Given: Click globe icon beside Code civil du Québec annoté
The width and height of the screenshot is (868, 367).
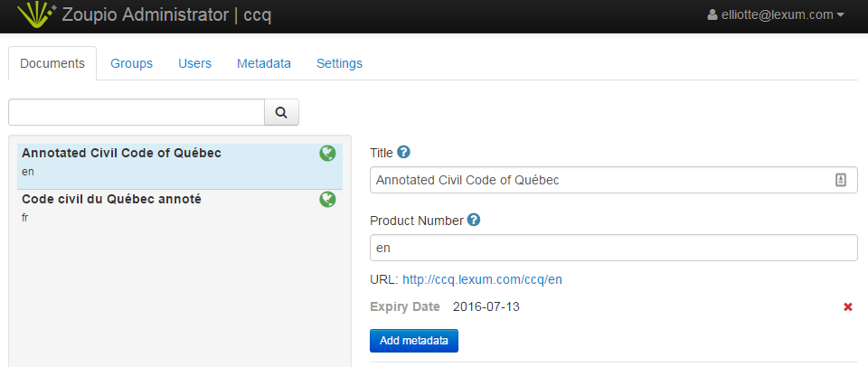Looking at the screenshot, I should (327, 199).
